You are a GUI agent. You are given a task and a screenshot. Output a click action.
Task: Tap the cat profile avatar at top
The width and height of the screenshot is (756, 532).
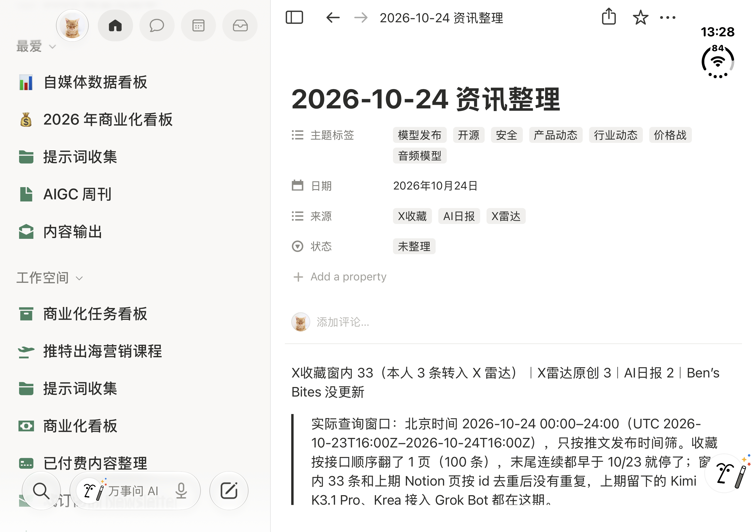click(72, 25)
